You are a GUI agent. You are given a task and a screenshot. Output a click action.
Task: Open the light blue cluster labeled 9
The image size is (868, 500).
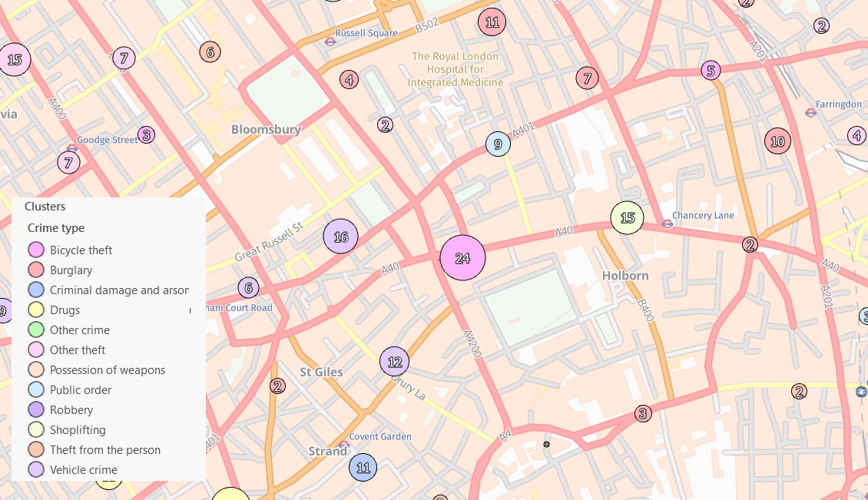coord(498,144)
